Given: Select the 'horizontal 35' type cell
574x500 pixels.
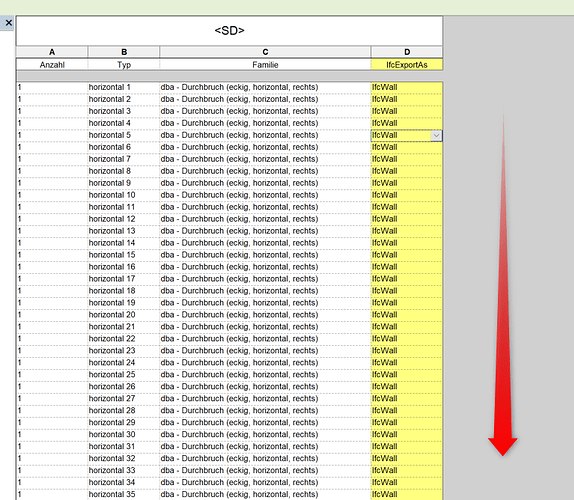Looking at the screenshot, I should point(124,494).
